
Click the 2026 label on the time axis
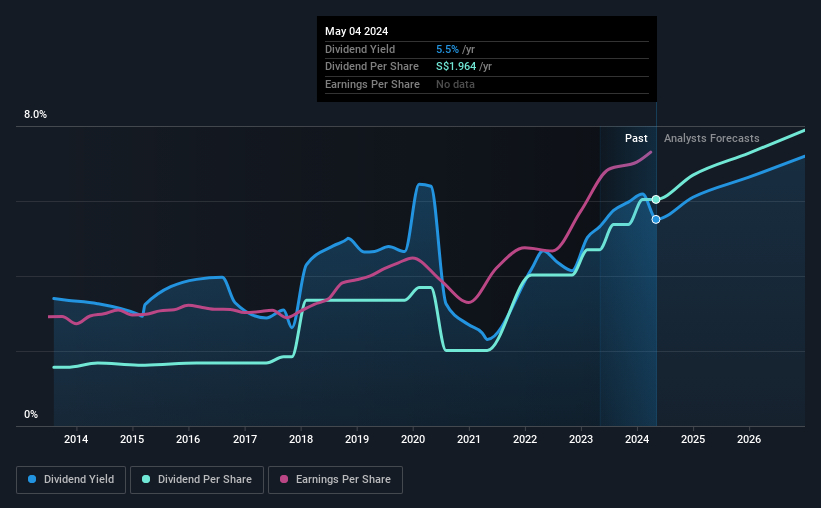click(750, 439)
